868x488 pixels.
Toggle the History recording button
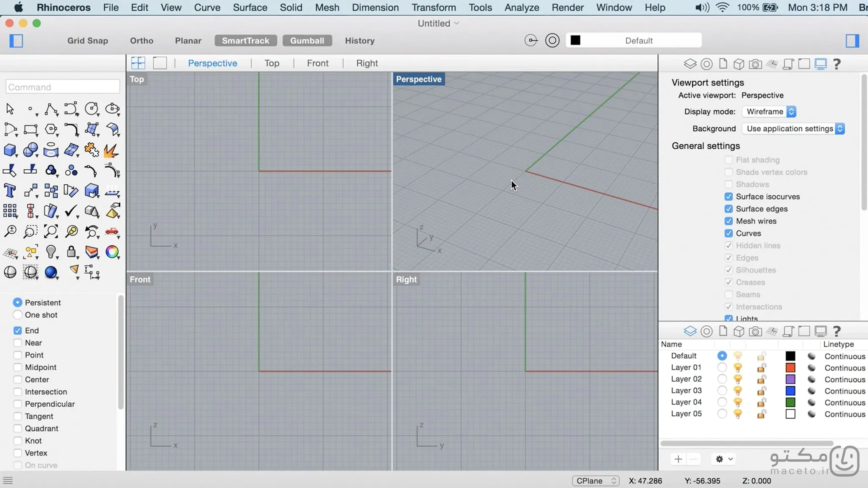click(360, 41)
